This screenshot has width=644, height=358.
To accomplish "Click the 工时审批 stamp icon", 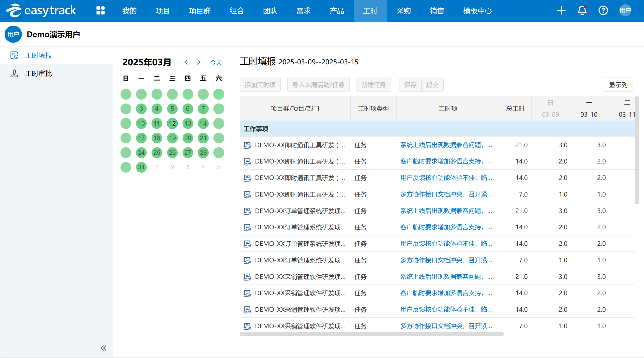I will click(x=14, y=73).
